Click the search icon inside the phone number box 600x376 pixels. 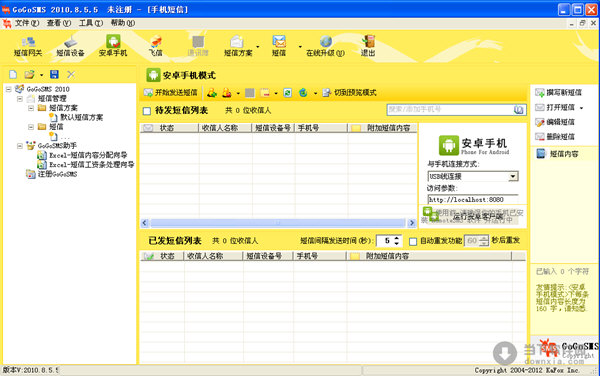click(518, 110)
